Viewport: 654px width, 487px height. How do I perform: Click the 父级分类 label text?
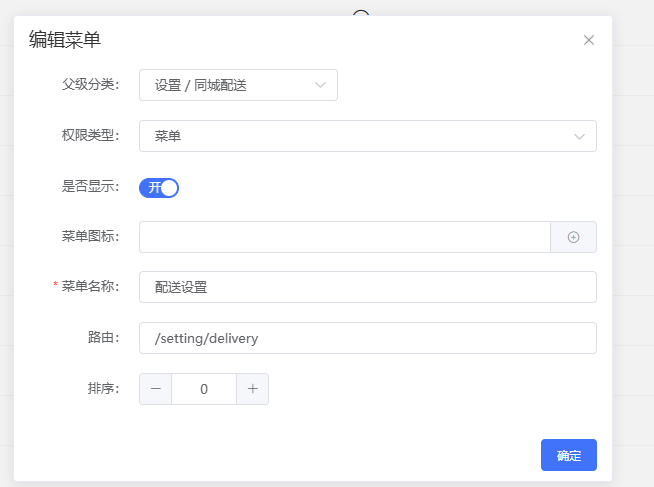point(90,85)
